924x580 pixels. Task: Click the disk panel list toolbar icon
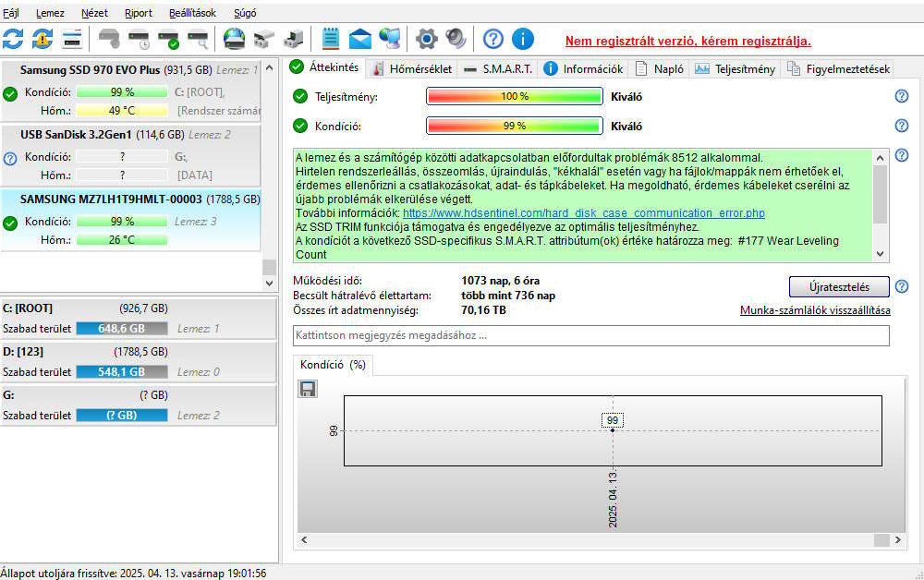(72, 39)
